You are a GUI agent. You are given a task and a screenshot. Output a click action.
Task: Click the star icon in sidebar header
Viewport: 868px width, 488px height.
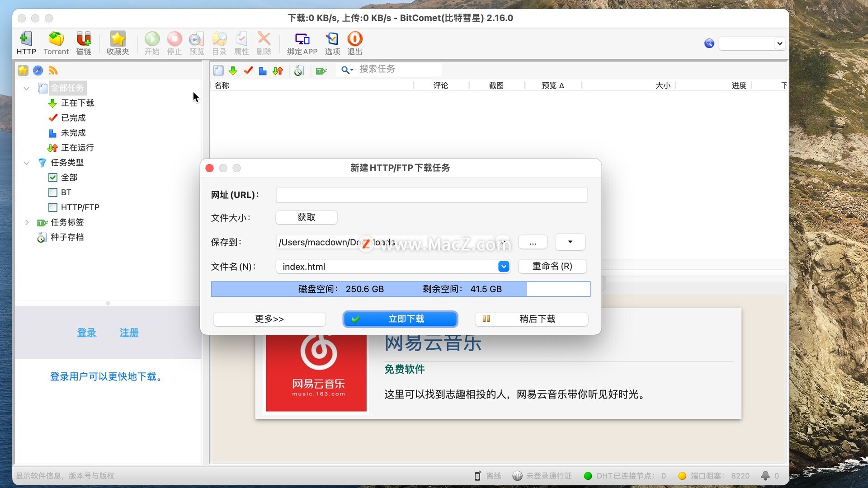(23, 70)
